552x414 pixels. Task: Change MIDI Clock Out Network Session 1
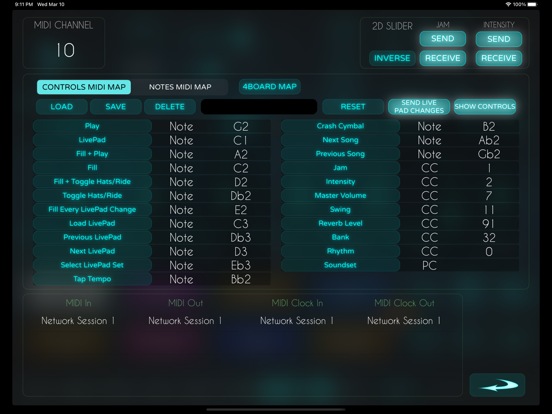click(404, 321)
